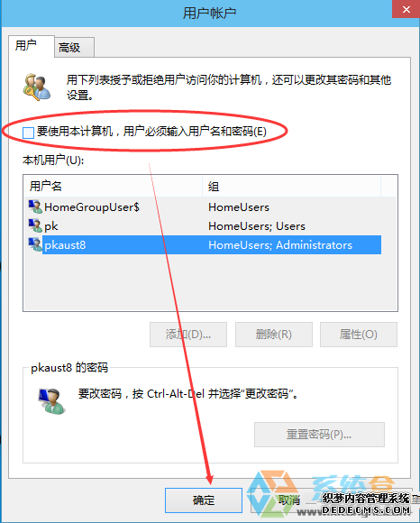Select the pk user row
Screen dimensions: 420x523
tap(205, 226)
